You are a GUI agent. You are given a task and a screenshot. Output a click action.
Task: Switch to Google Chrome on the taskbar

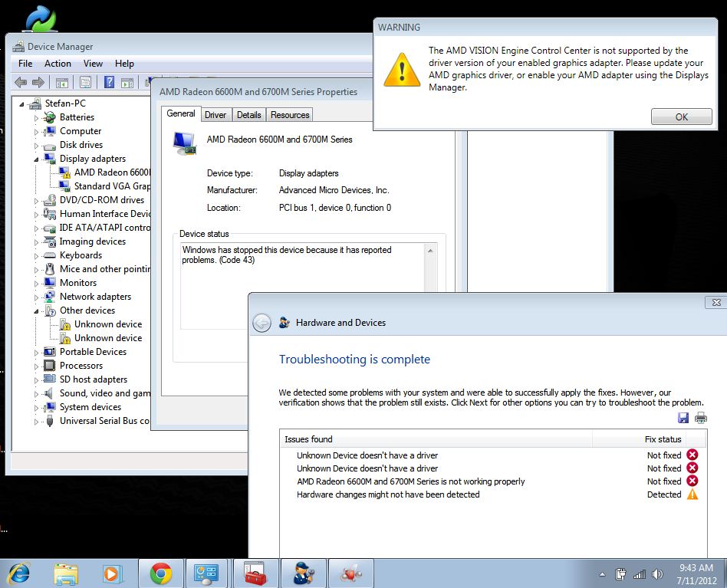coord(161,573)
